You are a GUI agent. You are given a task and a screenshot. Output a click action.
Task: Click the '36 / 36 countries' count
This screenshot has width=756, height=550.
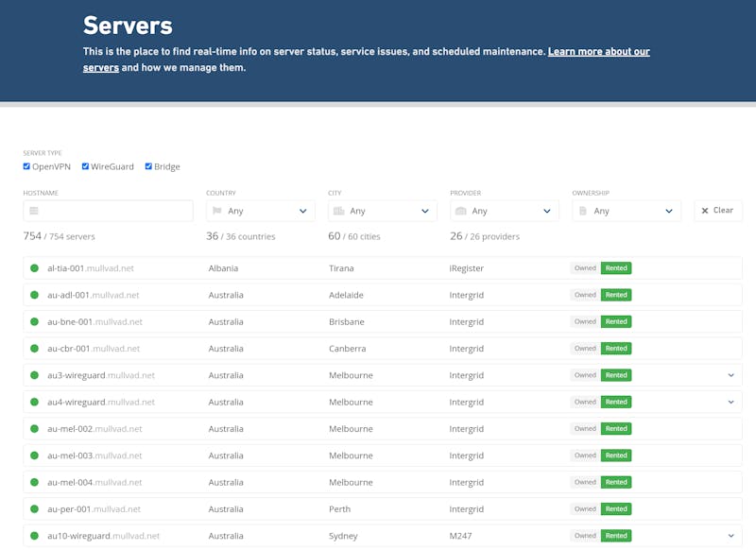(241, 236)
